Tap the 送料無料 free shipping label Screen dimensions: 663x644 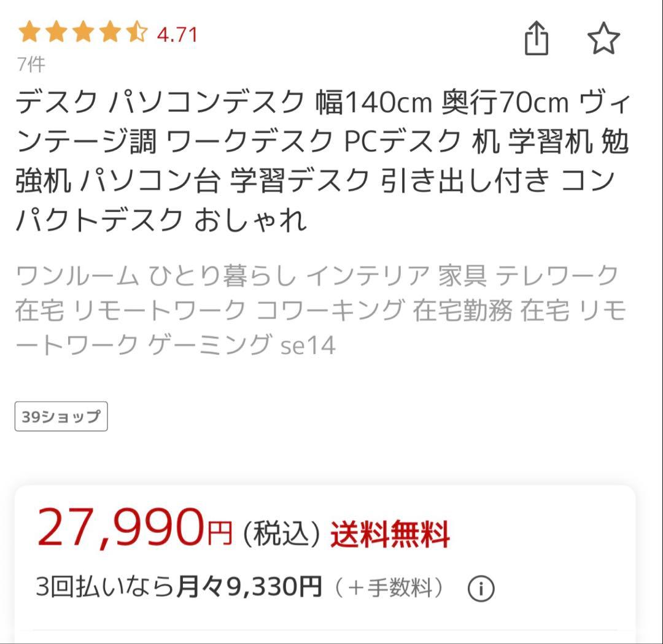(x=390, y=533)
